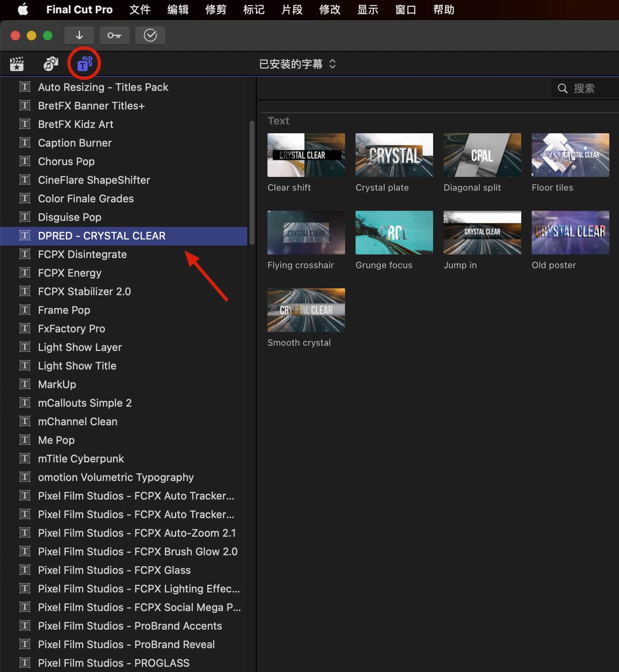Click the keyword editor key icon
Image resolution: width=619 pixels, height=672 pixels.
click(114, 36)
